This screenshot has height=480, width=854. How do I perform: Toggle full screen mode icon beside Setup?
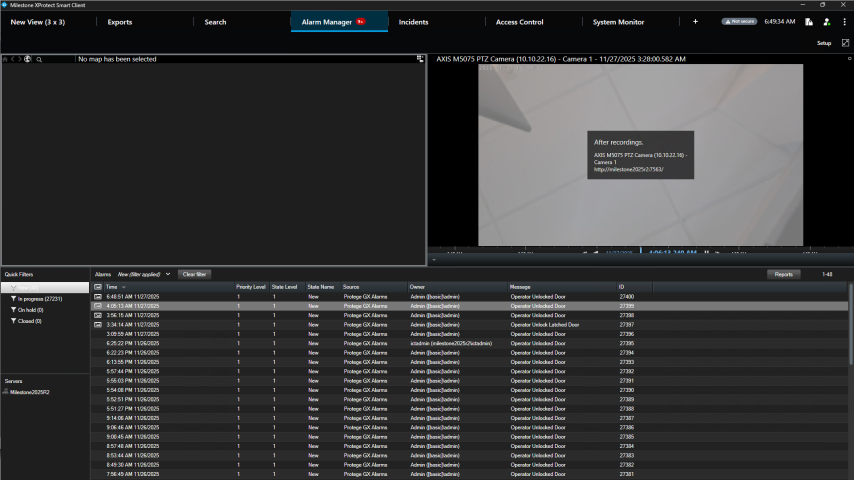pyautogui.click(x=845, y=43)
